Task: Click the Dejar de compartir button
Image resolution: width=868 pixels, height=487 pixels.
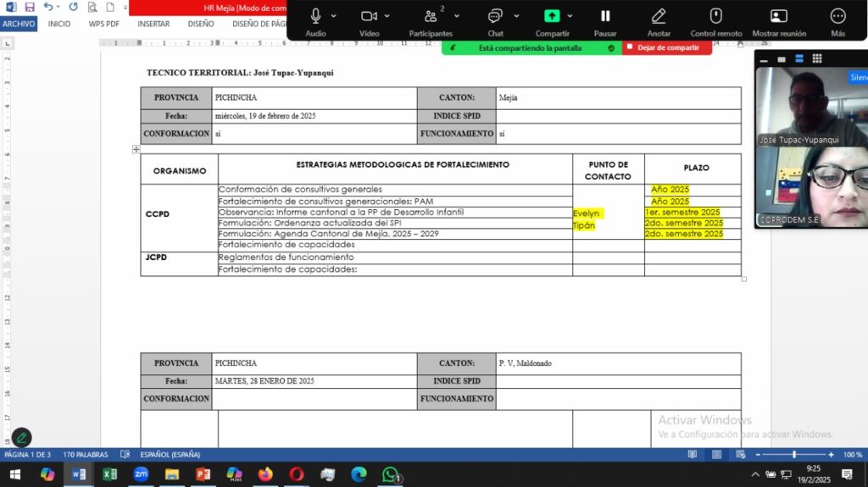Action: (667, 48)
